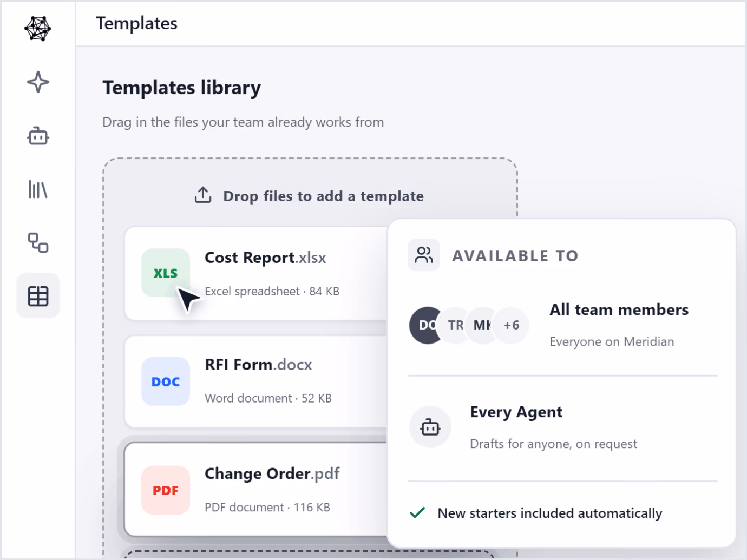Select the templates table icon in sidebar
The height and width of the screenshot is (560, 747).
(x=38, y=296)
